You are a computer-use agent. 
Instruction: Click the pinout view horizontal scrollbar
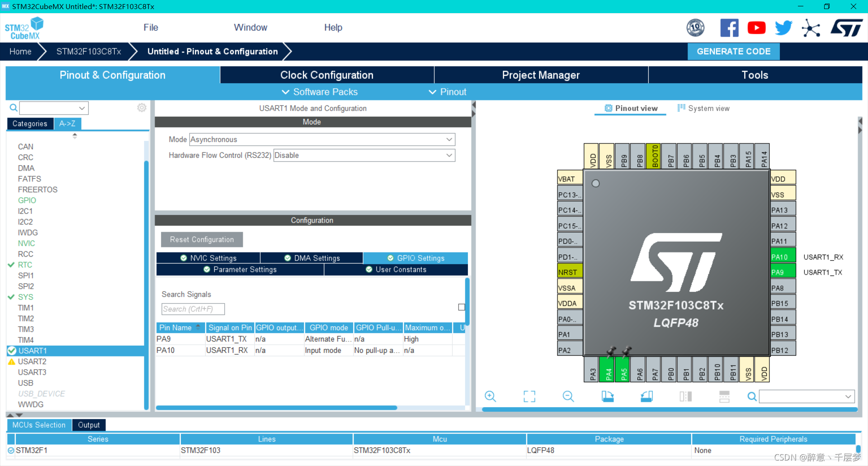(670, 409)
